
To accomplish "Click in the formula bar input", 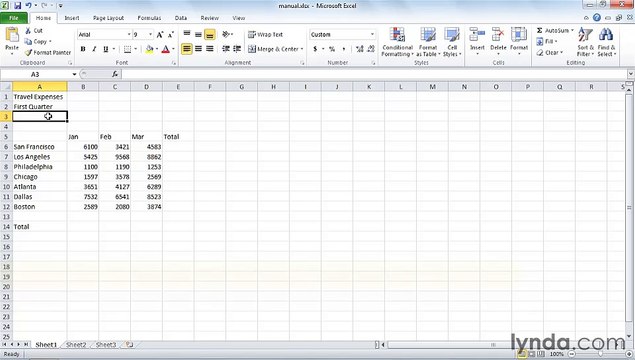I will pyautogui.click(x=375, y=74).
